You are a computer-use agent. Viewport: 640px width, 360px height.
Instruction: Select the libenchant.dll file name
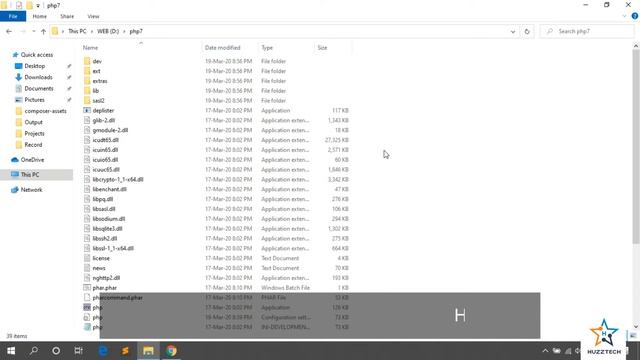coord(109,189)
